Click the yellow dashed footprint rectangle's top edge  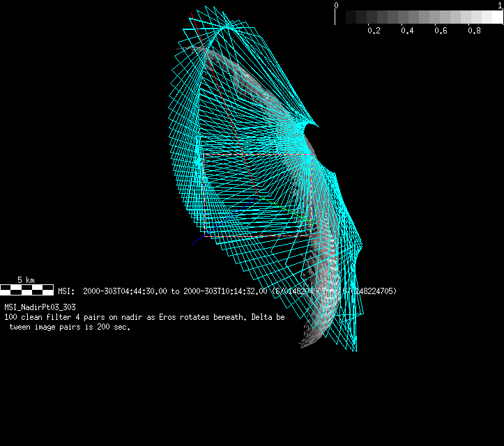(258, 155)
